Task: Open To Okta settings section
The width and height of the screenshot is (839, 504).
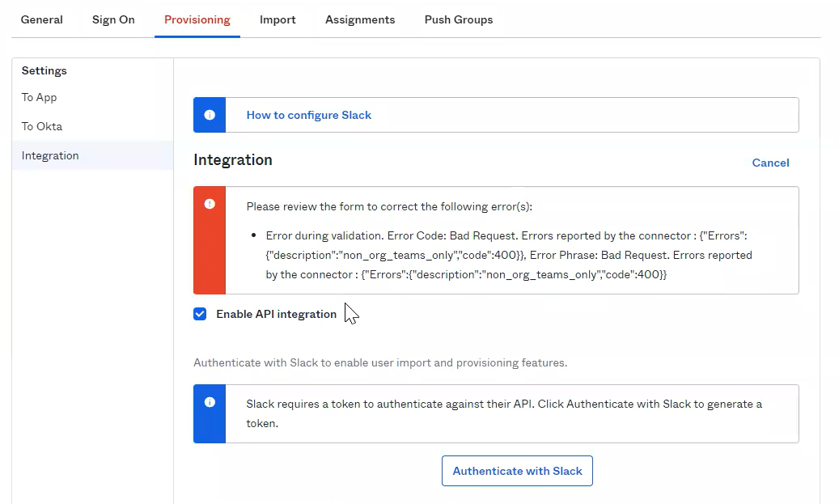Action: pos(42,126)
